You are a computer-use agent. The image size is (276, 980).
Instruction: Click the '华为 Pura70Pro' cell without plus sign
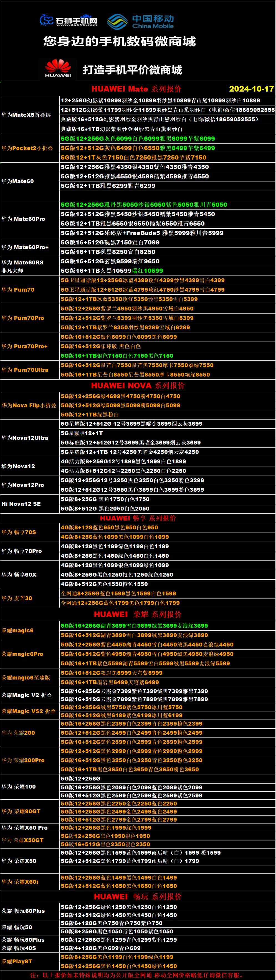30,318
